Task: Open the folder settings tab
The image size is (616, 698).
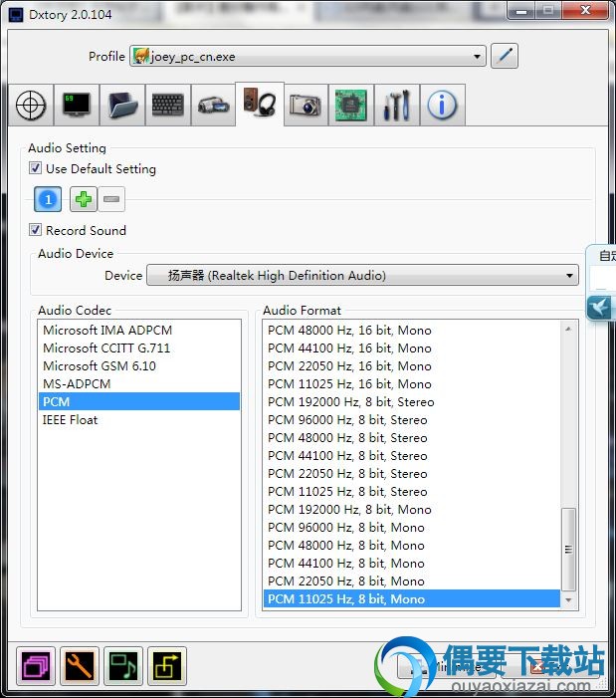Action: (x=122, y=106)
